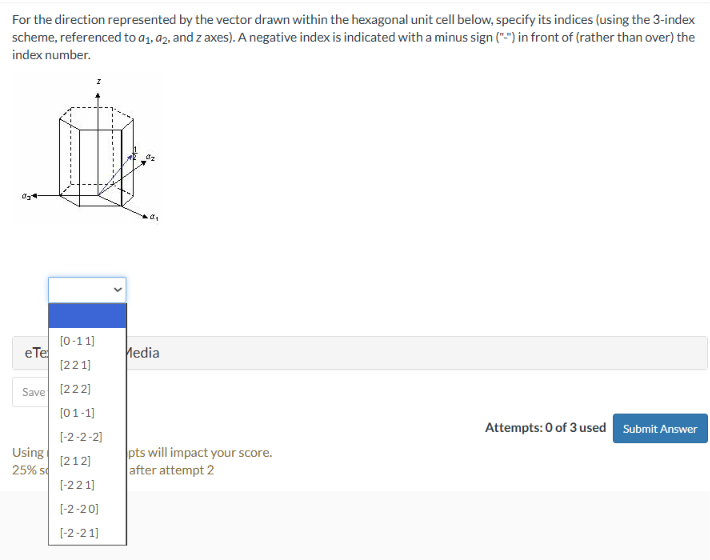
Task: Click the a2 axis label in diagram
Action: click(150, 158)
